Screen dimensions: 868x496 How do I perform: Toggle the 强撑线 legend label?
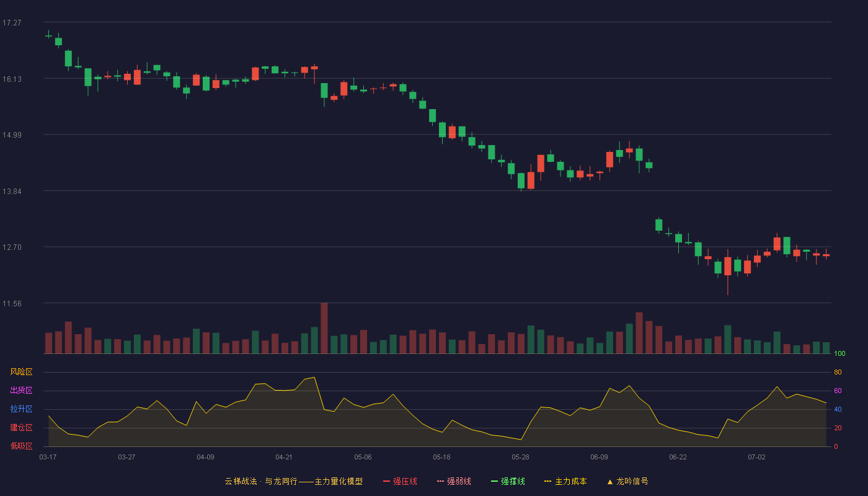coord(513,481)
